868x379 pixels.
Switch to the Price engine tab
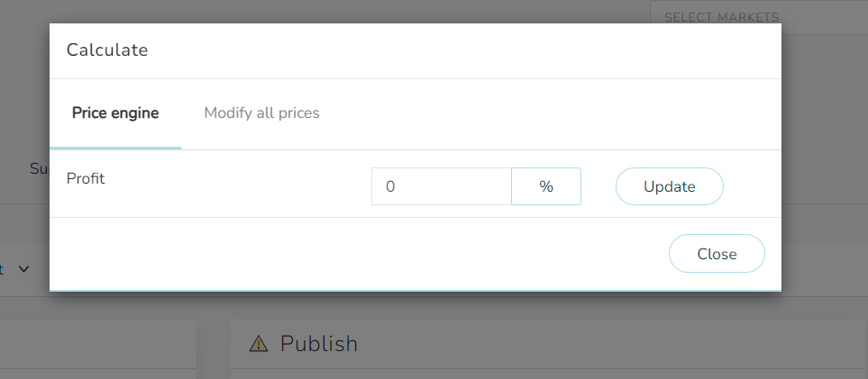[115, 113]
